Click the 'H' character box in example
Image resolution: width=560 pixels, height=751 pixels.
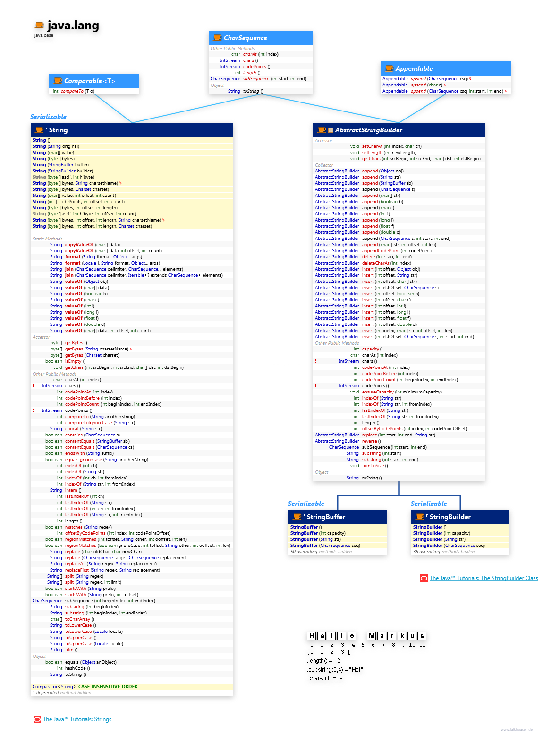tap(311, 636)
